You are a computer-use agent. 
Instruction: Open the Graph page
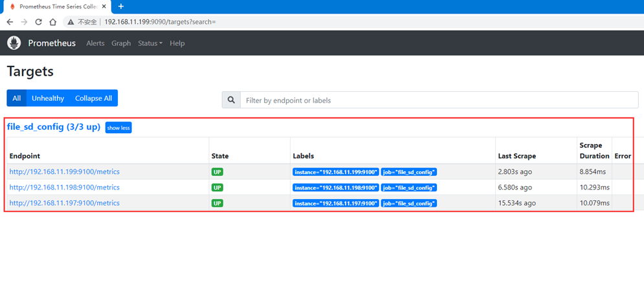(x=121, y=43)
